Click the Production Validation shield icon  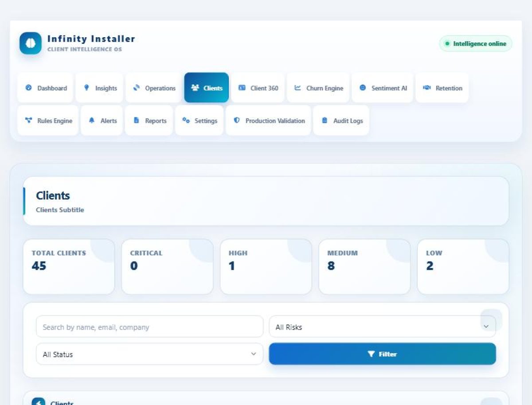[237, 120]
